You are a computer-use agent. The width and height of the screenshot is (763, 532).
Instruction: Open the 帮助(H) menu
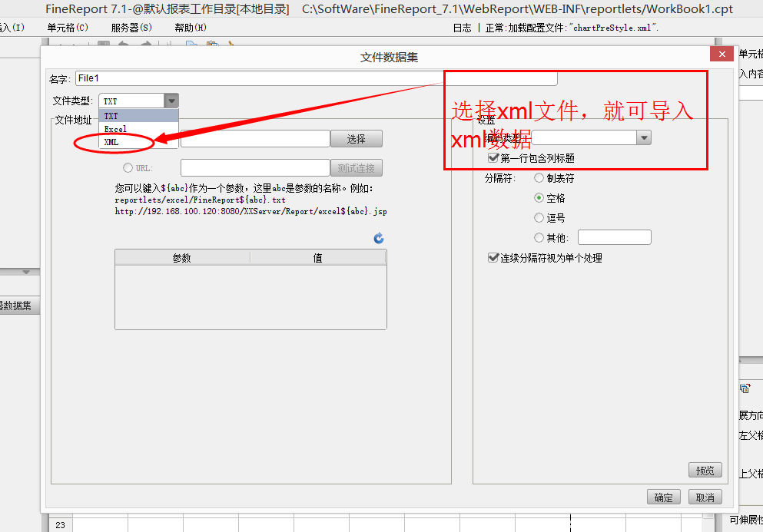point(191,28)
